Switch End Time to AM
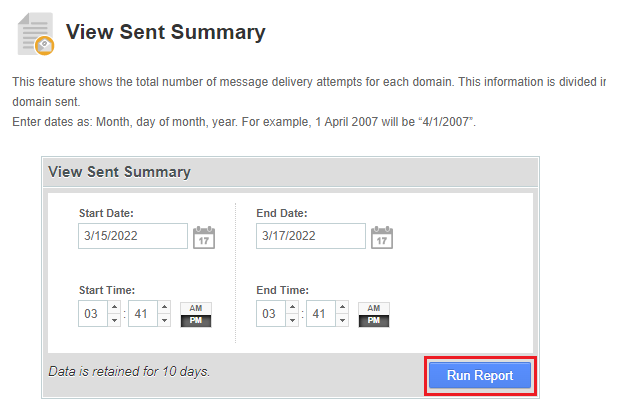This screenshot has width=620, height=419. coord(374,308)
